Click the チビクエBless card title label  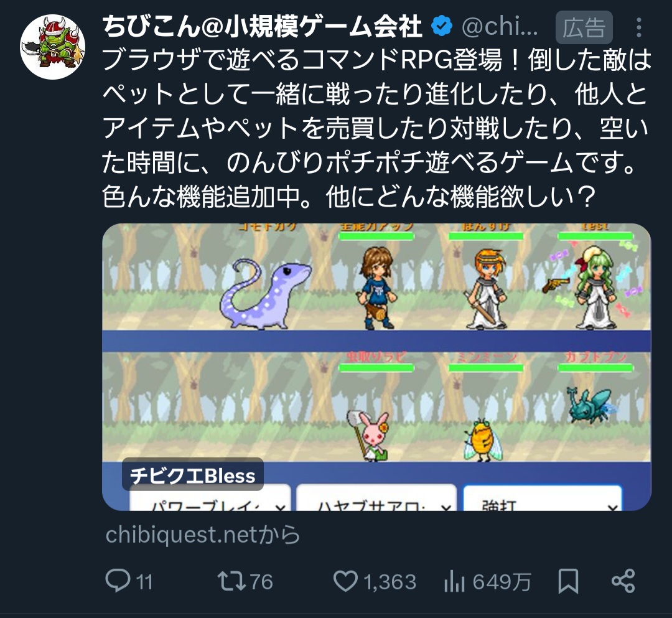(x=193, y=475)
